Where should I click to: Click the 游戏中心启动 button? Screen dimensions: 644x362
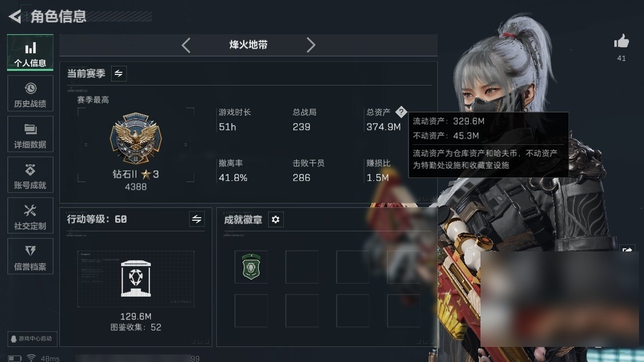tap(32, 338)
